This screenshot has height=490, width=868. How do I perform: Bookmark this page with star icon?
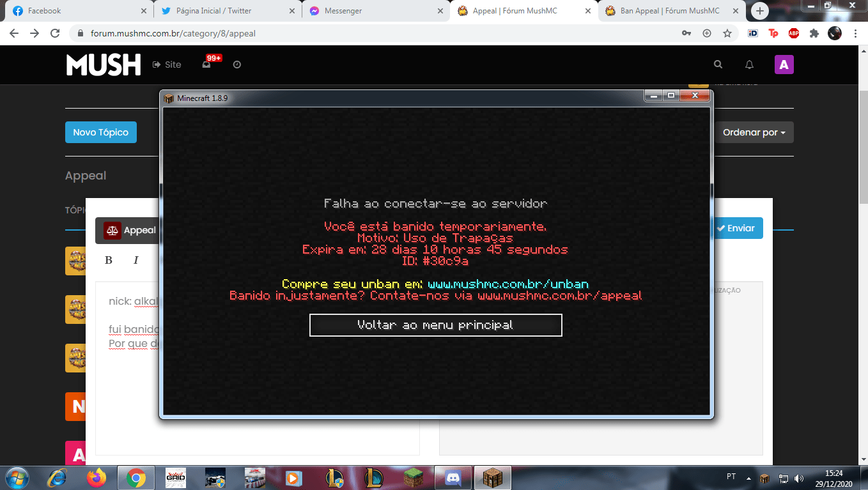[x=727, y=33]
